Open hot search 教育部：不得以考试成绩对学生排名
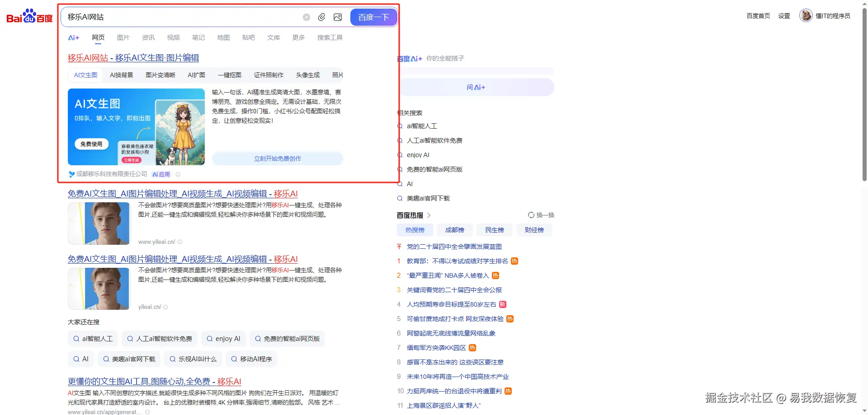 click(458, 261)
